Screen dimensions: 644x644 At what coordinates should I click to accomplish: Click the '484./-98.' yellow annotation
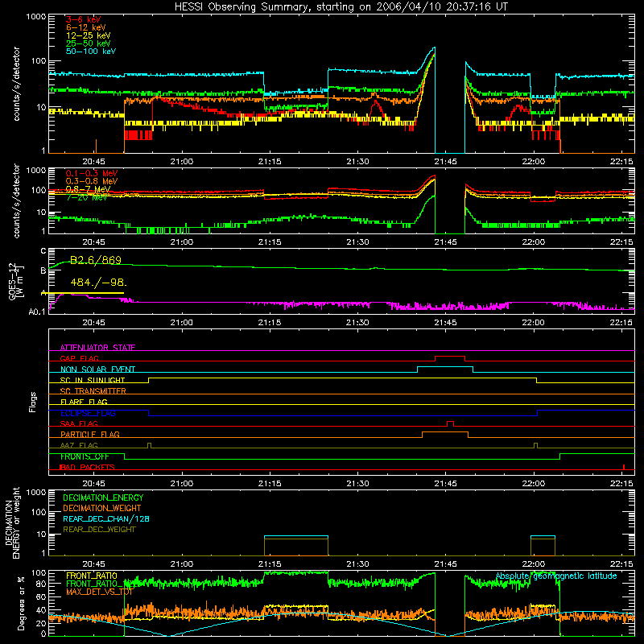98,283
